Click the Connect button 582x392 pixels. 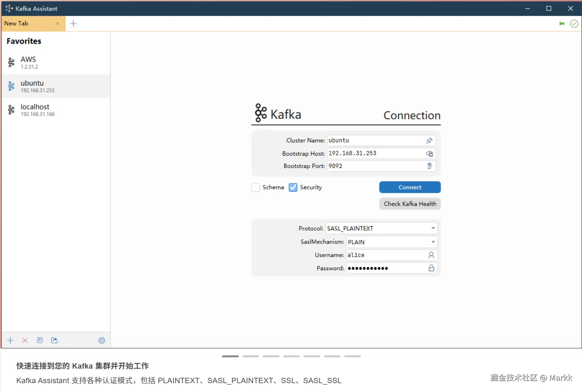pyautogui.click(x=410, y=187)
